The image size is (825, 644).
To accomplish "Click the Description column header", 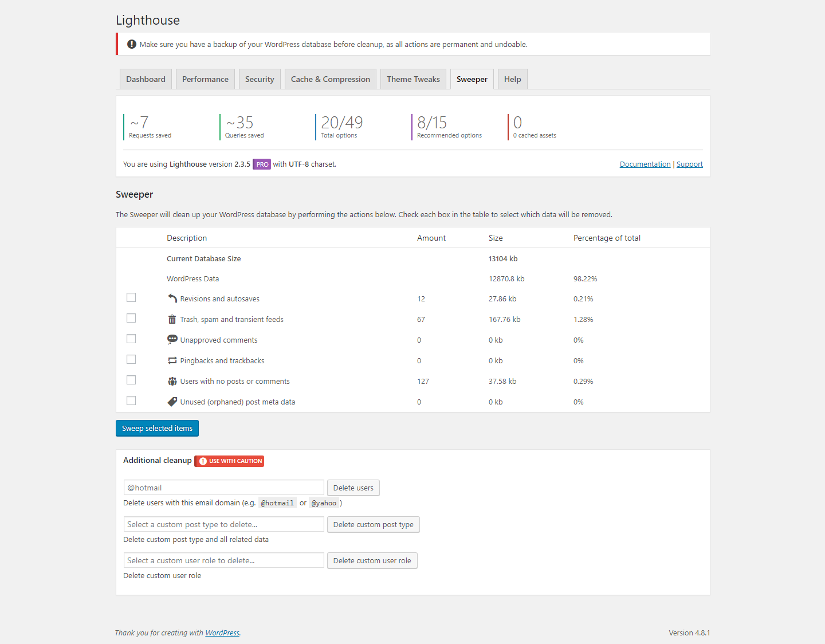I will 187,238.
